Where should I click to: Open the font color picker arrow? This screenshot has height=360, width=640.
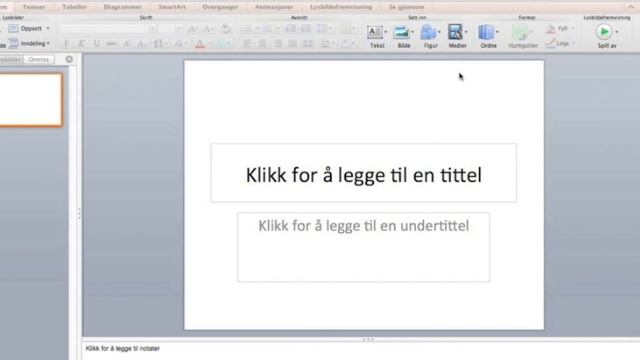click(x=211, y=43)
